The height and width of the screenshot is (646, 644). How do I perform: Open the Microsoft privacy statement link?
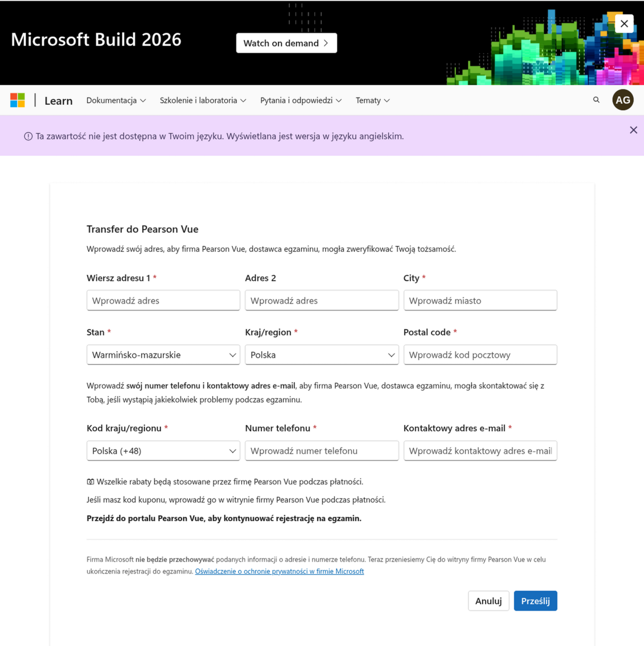(x=279, y=572)
